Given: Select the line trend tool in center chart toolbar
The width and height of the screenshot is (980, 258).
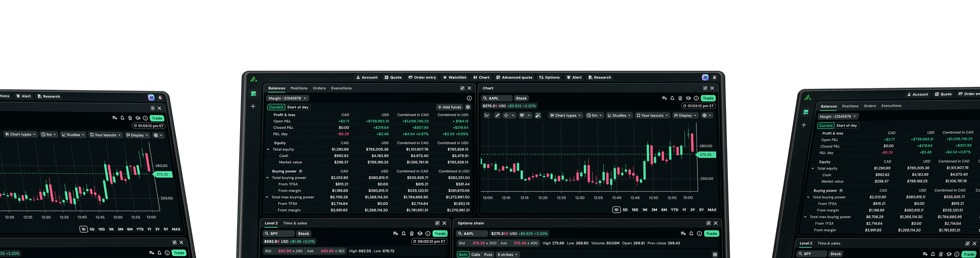Looking at the screenshot, I should pos(487,116).
